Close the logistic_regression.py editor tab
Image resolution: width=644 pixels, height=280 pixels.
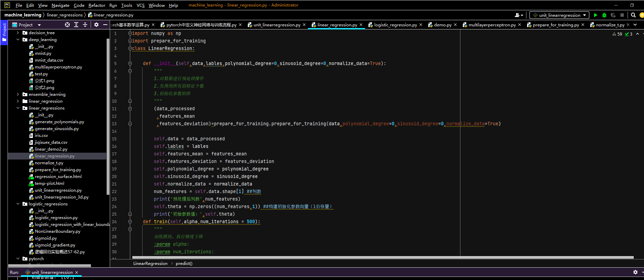point(421,25)
